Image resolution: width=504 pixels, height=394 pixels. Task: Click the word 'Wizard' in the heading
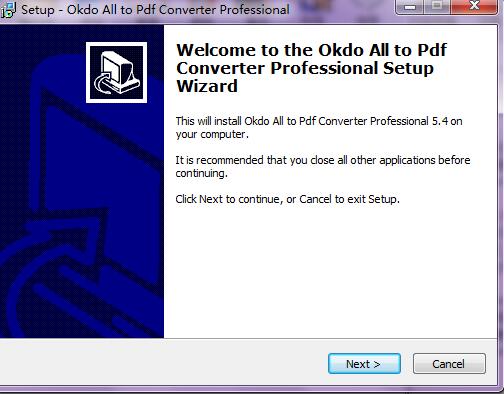click(x=207, y=86)
